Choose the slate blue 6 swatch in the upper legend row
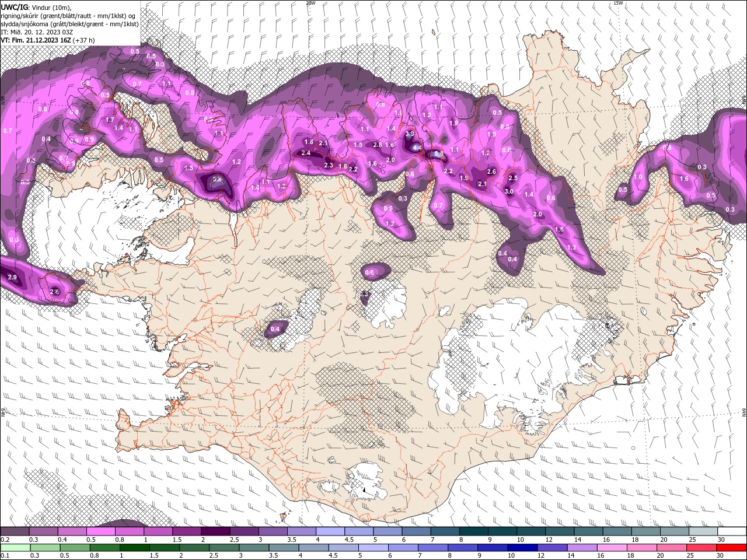747x560 pixels. tap(416, 531)
